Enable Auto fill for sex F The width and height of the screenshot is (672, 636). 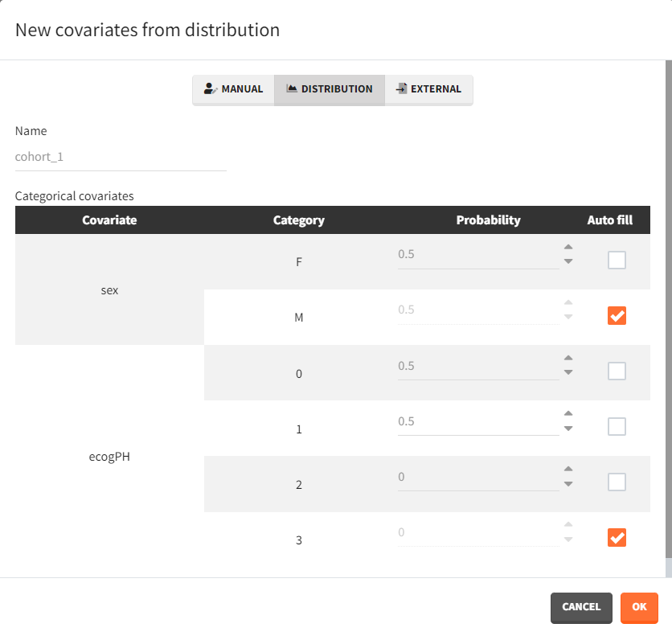tap(617, 261)
